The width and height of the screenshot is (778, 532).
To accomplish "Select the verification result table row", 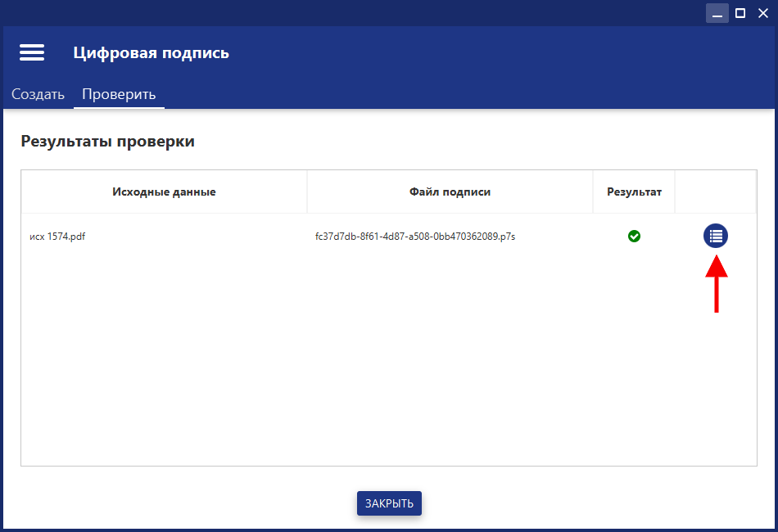I will tap(328, 236).
